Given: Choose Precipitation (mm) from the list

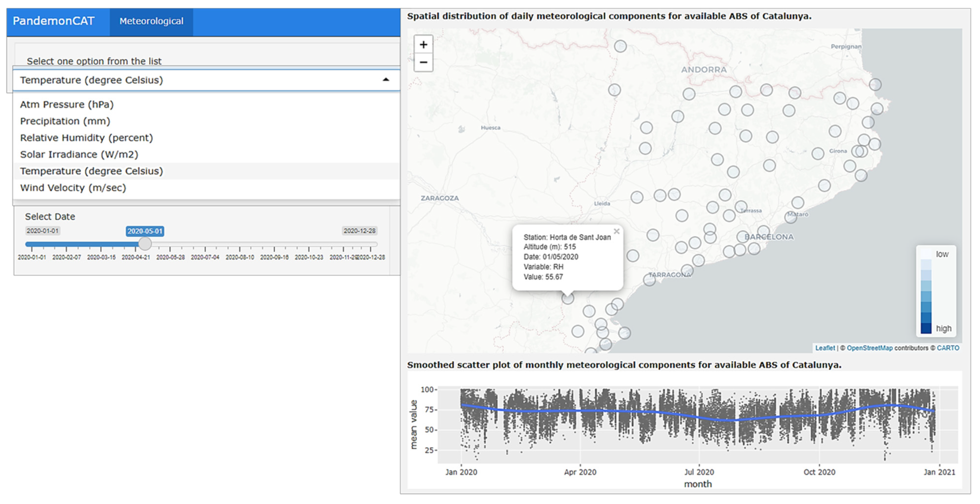Looking at the screenshot, I should click(x=65, y=121).
